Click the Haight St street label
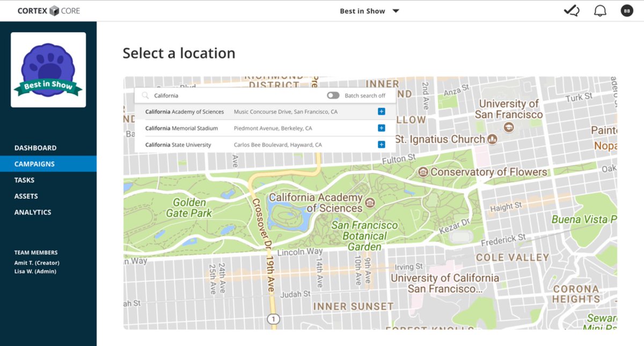 [x=506, y=207]
